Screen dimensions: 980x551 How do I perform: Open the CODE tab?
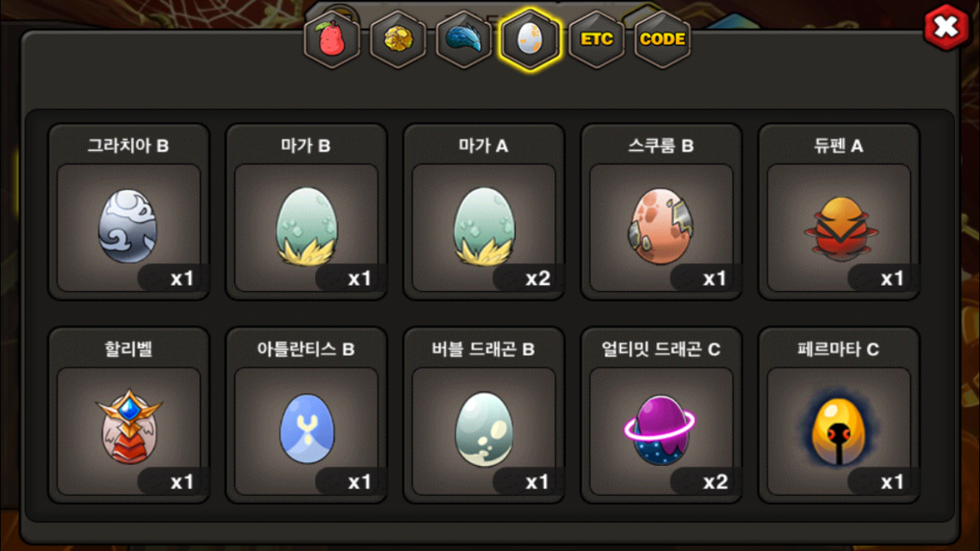coord(663,39)
